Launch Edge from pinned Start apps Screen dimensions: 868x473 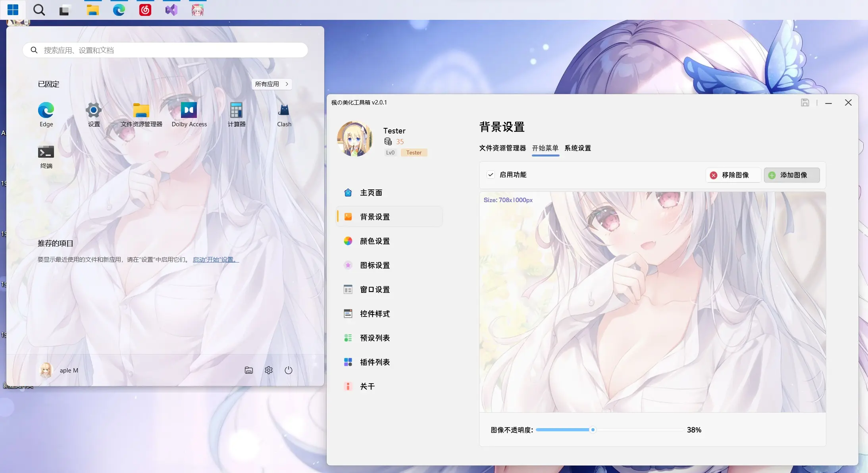pos(46,115)
